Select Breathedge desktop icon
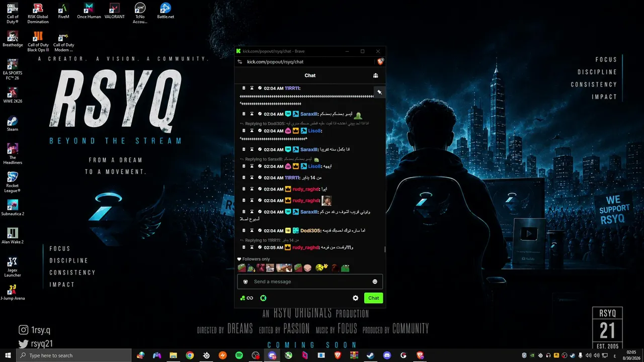The width and height of the screenshot is (644, 362). coord(13,39)
